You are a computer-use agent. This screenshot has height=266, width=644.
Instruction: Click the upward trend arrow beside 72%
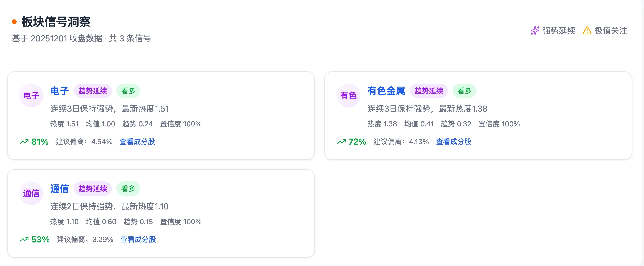[341, 142]
